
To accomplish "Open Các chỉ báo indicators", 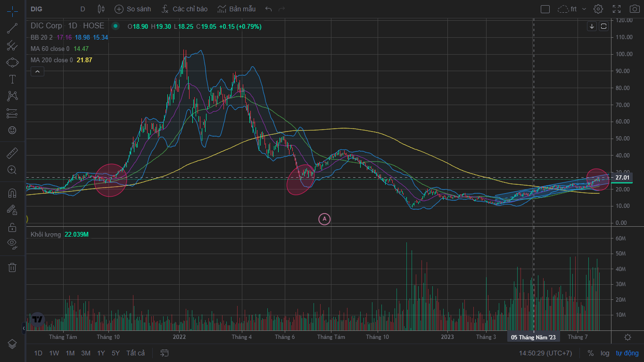I will coord(184,9).
